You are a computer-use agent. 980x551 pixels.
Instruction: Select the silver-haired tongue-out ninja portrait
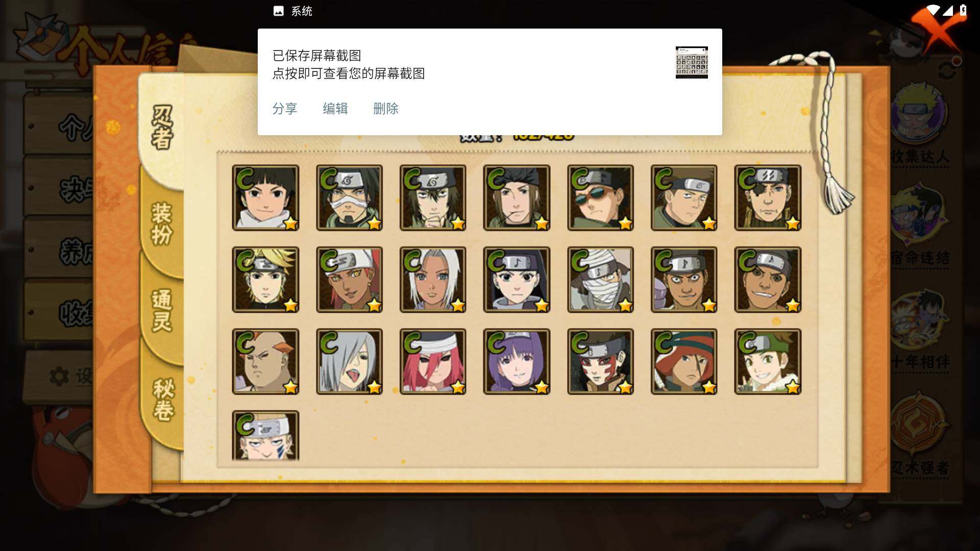349,361
